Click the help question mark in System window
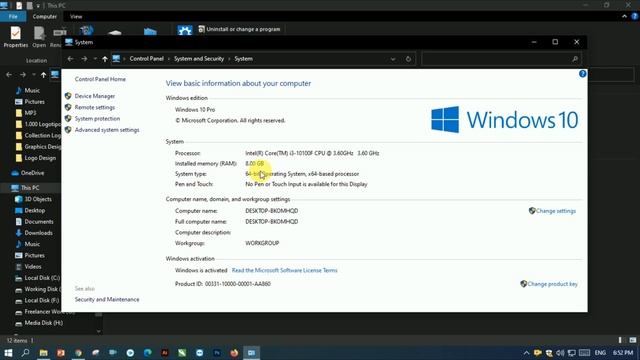This screenshot has width=640, height=360. tap(582, 74)
